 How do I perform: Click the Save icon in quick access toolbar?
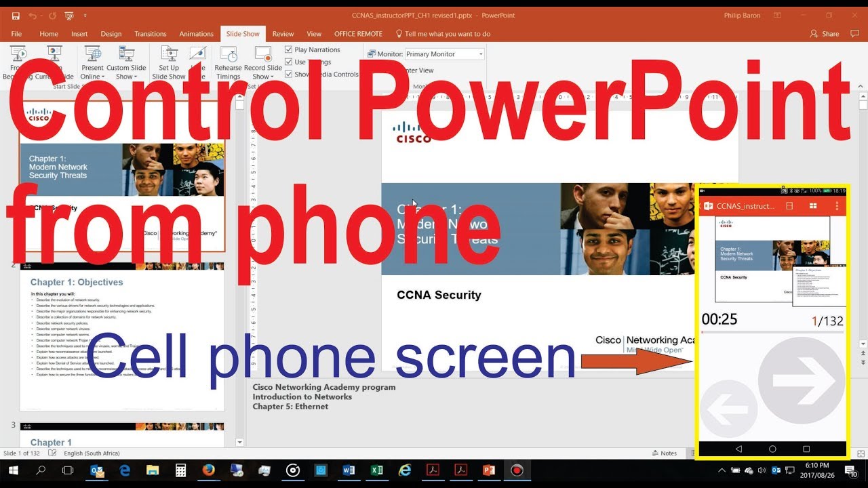tap(16, 15)
